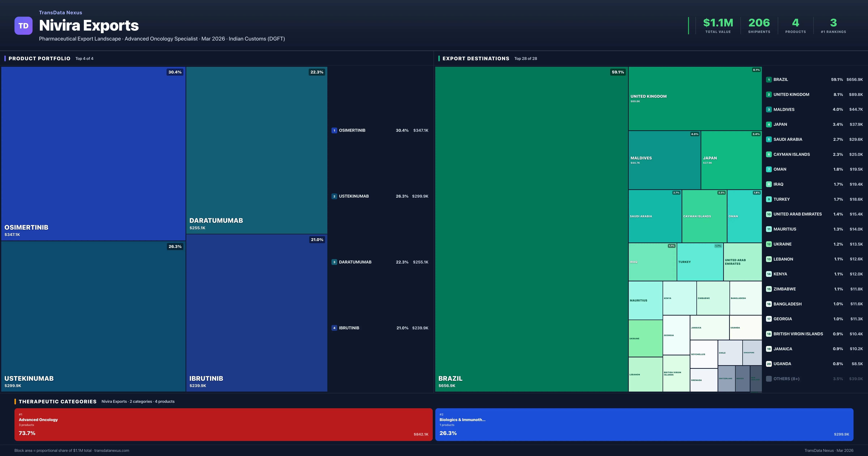Viewport: 868px width, 456px height.
Task: Click rank 4 badge beside Ibrutinib
Action: click(x=334, y=328)
